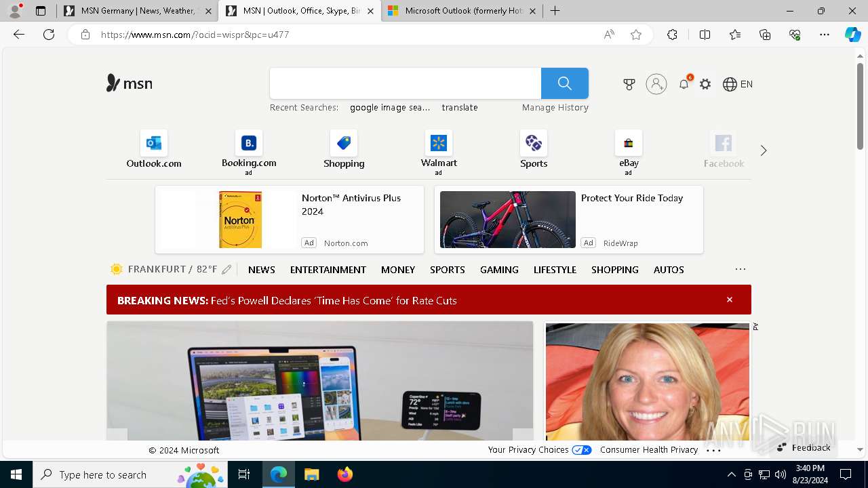Open Walmart shortcut icon

pos(439,143)
